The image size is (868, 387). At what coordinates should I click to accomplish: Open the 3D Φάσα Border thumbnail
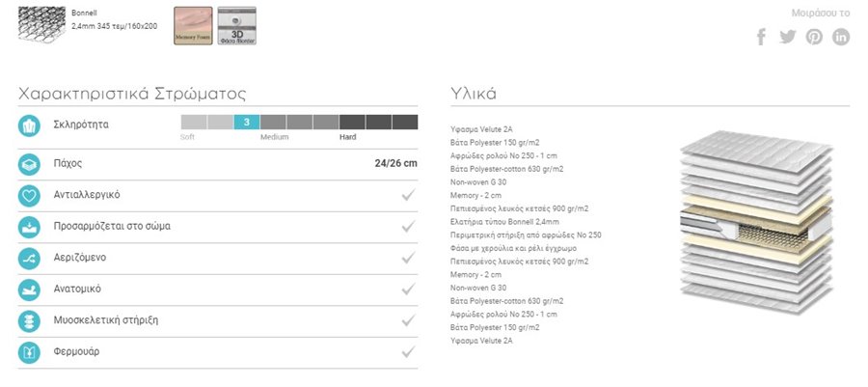[x=237, y=25]
